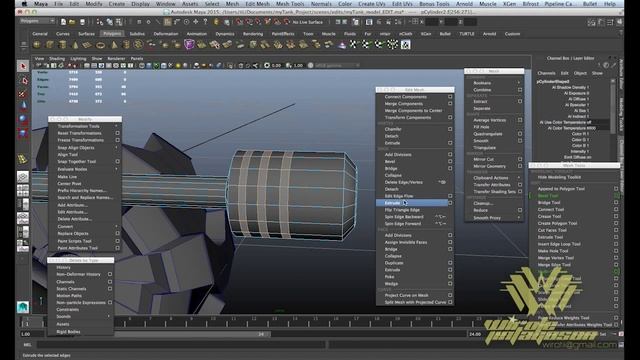Image resolution: width=640 pixels, height=360 pixels.
Task: Create a polygon cylinder from the shelf
Action: click(62, 44)
